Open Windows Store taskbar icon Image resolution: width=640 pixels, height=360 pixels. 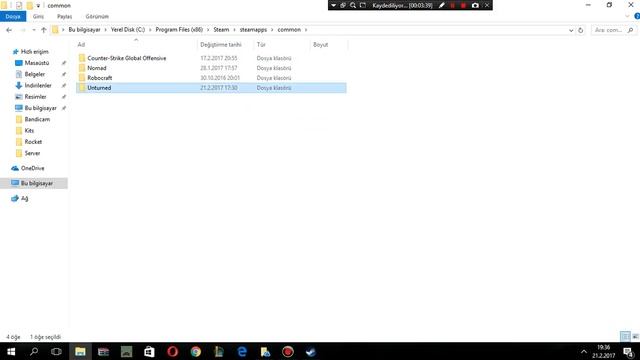(149, 351)
